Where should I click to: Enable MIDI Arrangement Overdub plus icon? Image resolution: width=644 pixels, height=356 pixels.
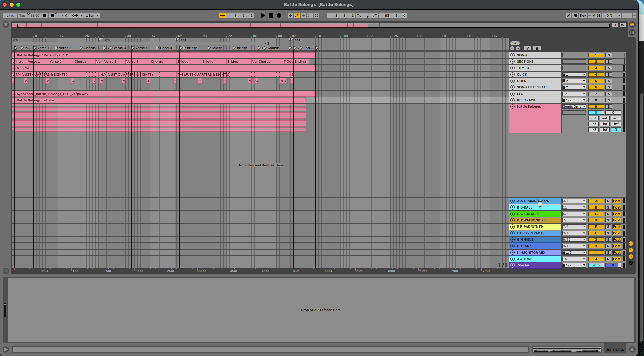coord(290,15)
